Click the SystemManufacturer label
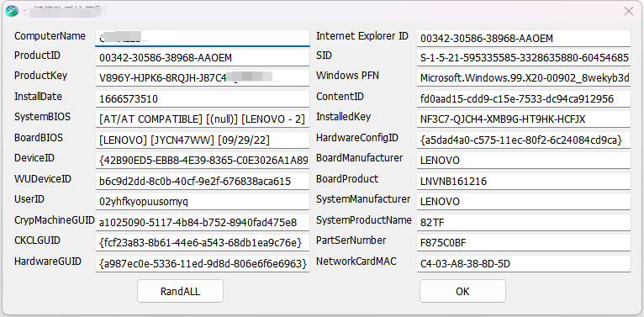Image resolution: width=644 pixels, height=317 pixels. [x=363, y=199]
